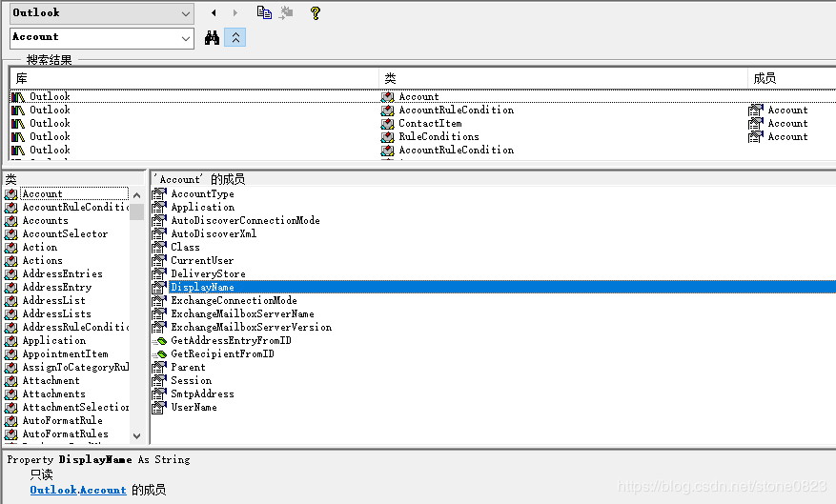836x504 pixels.
Task: Select AttachmentSelection class
Action: tap(75, 407)
